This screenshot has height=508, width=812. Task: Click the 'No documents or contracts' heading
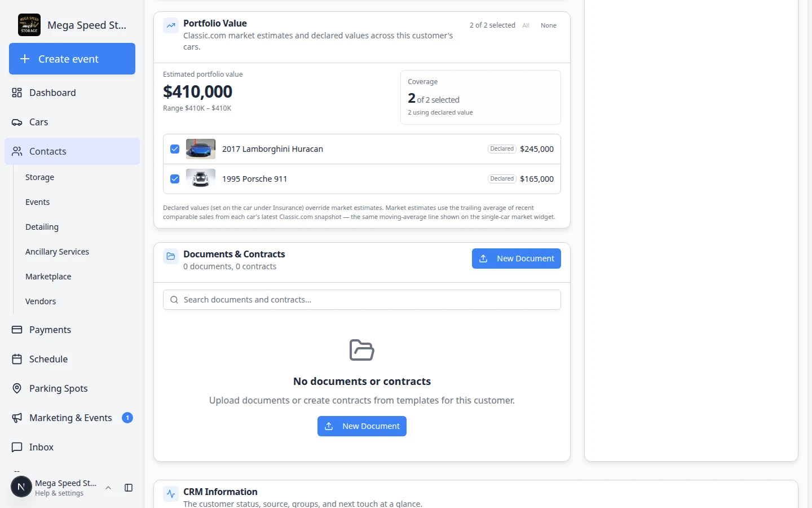click(362, 382)
